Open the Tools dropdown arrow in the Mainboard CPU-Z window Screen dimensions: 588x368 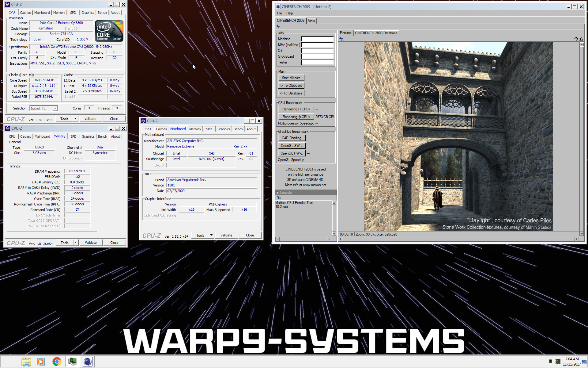211,235
